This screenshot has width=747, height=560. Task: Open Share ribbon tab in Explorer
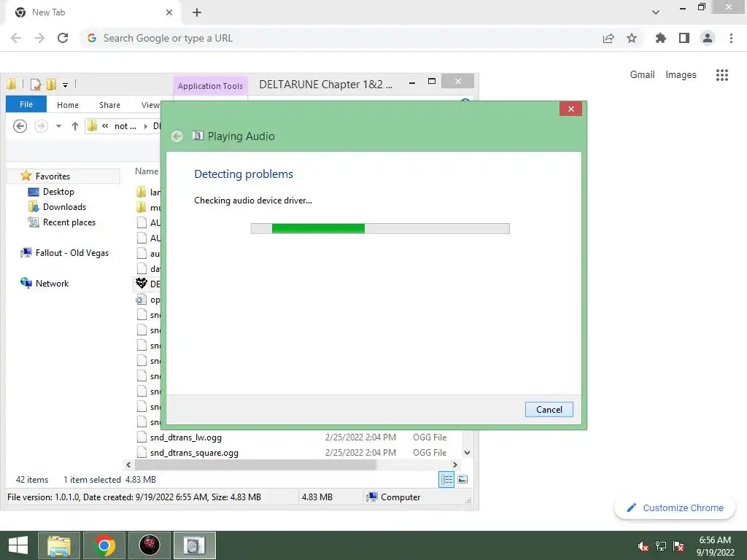pos(109,105)
